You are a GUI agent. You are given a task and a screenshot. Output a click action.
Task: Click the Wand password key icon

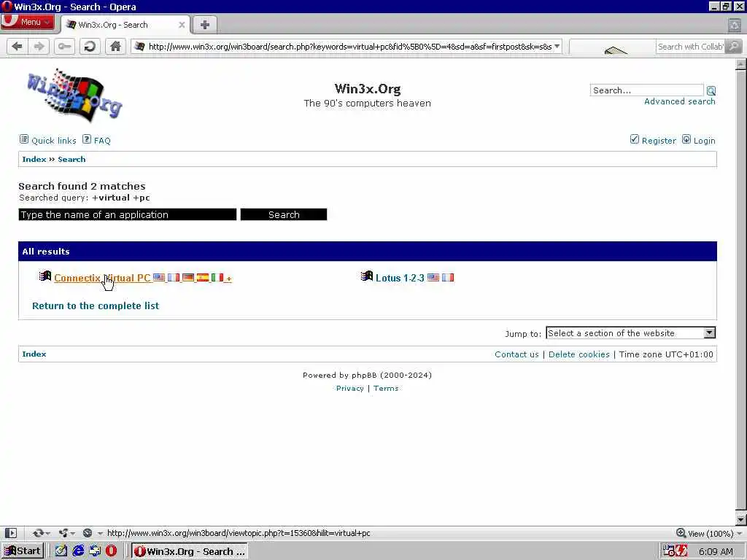click(64, 46)
